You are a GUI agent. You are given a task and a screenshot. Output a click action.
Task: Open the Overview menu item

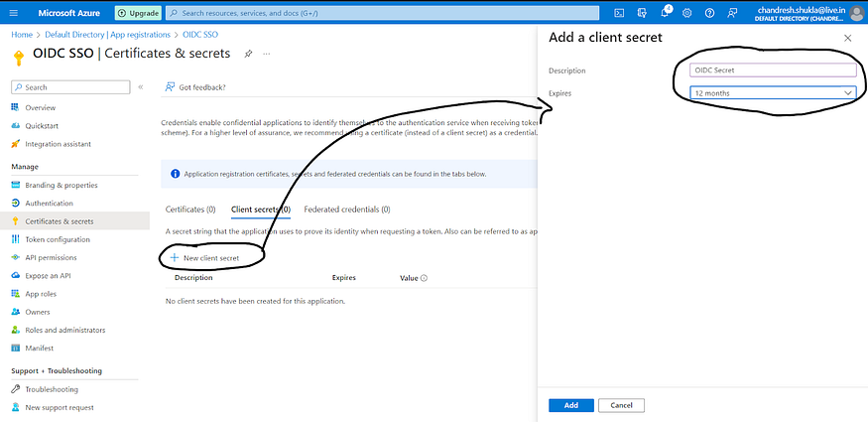pos(41,107)
